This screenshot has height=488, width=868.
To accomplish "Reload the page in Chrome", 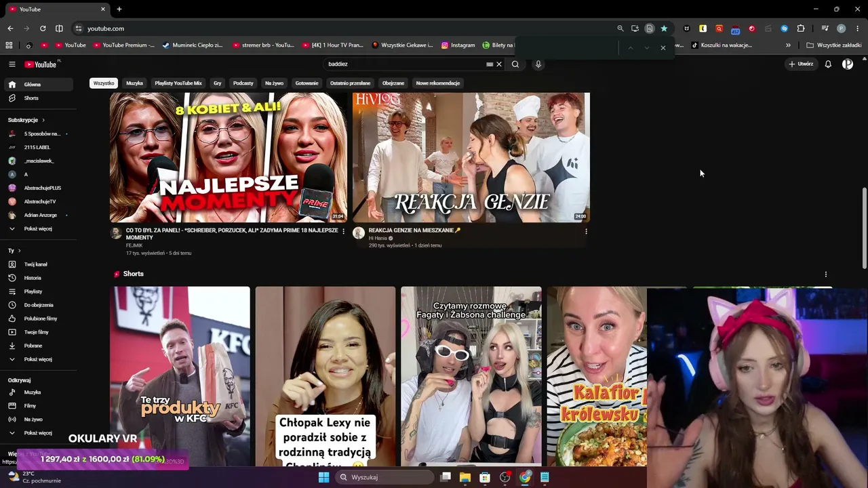I will [x=43, y=28].
